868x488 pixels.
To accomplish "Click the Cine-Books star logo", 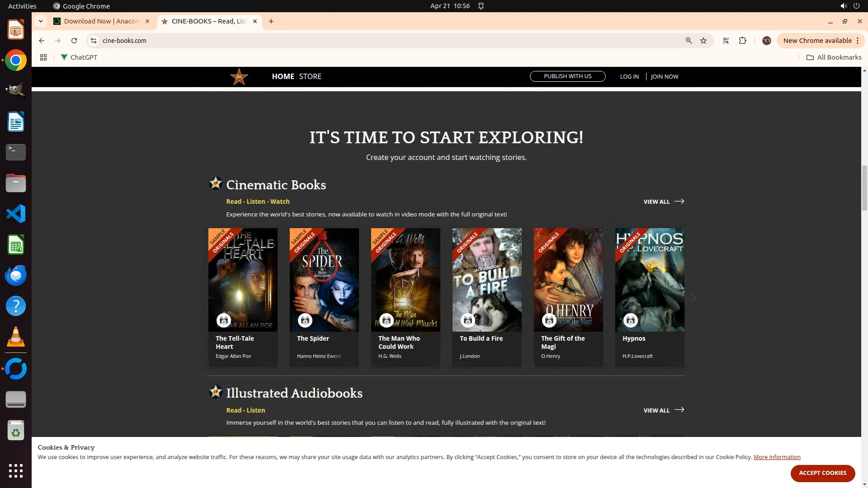I will tap(239, 77).
